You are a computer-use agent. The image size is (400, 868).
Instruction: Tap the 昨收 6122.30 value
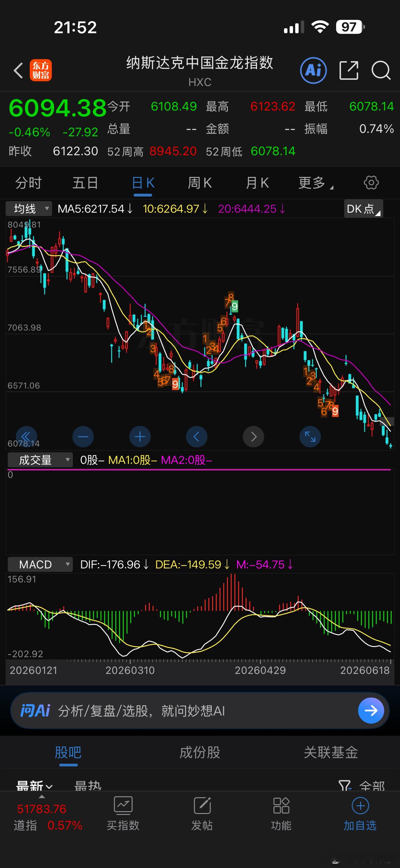[75, 151]
